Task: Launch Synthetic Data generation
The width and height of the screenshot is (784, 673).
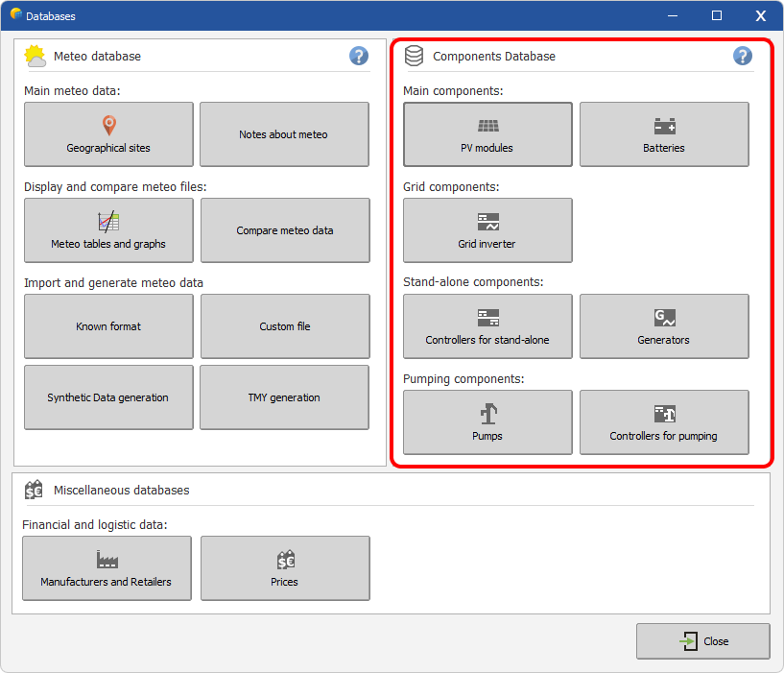Action: pyautogui.click(x=108, y=397)
